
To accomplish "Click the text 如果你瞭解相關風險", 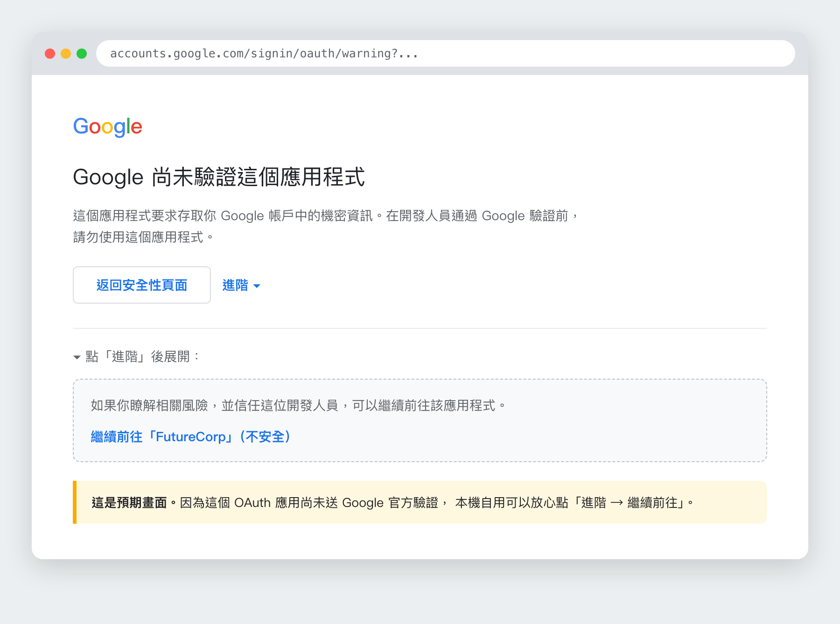I will point(149,405).
